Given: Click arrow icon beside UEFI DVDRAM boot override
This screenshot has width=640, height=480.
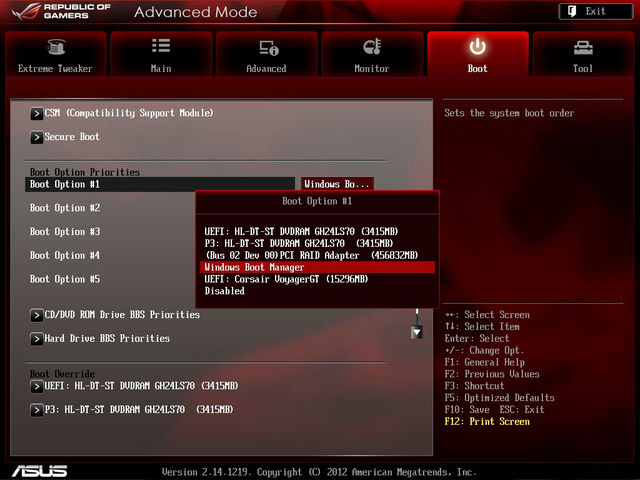Looking at the screenshot, I should [x=36, y=386].
